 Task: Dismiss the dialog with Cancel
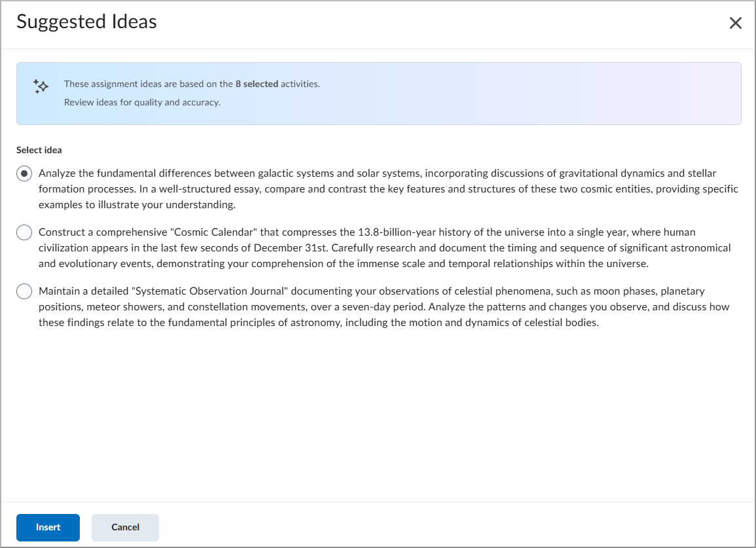(x=125, y=527)
